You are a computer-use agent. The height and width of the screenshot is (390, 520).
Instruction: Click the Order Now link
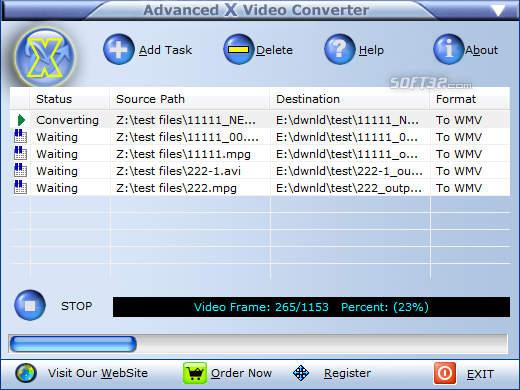tap(241, 373)
